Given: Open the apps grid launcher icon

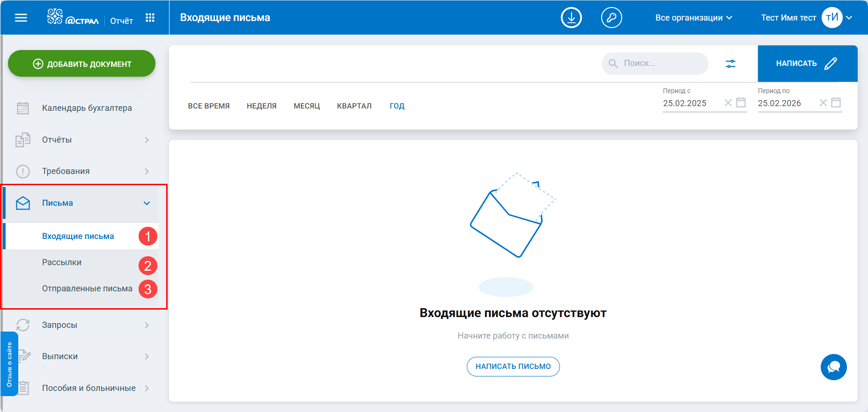Looking at the screenshot, I should pyautogui.click(x=150, y=18).
